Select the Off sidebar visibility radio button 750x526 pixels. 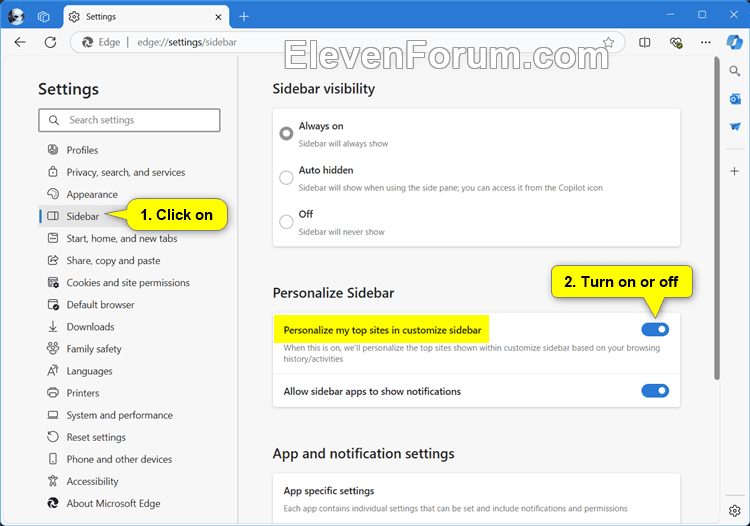[x=286, y=221]
